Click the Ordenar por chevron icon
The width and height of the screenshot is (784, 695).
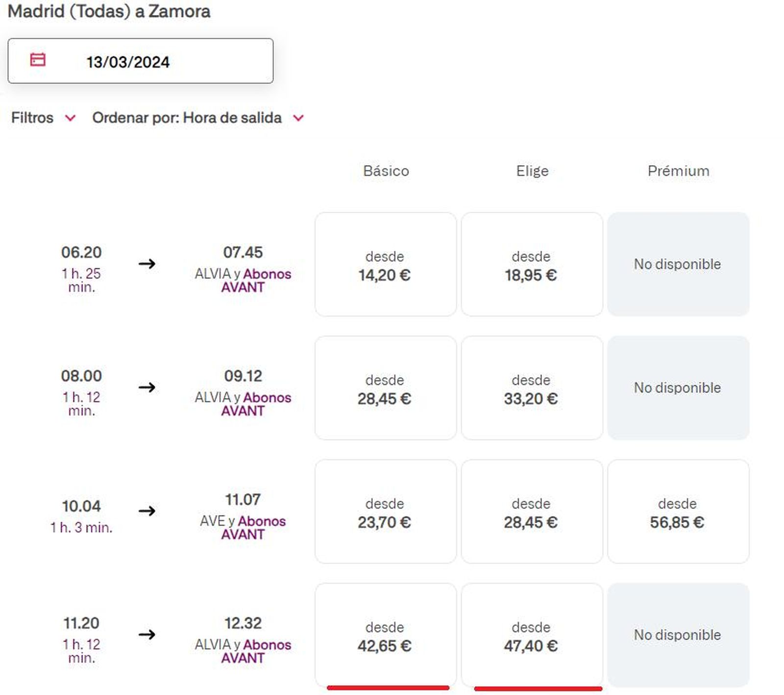(299, 118)
